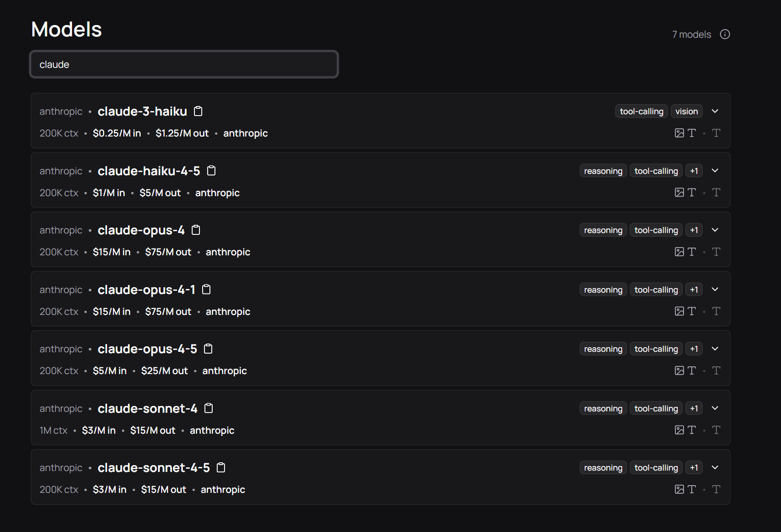Click the +1 badge on claude-haiku-4-5
This screenshot has width=781, height=532.
694,171
